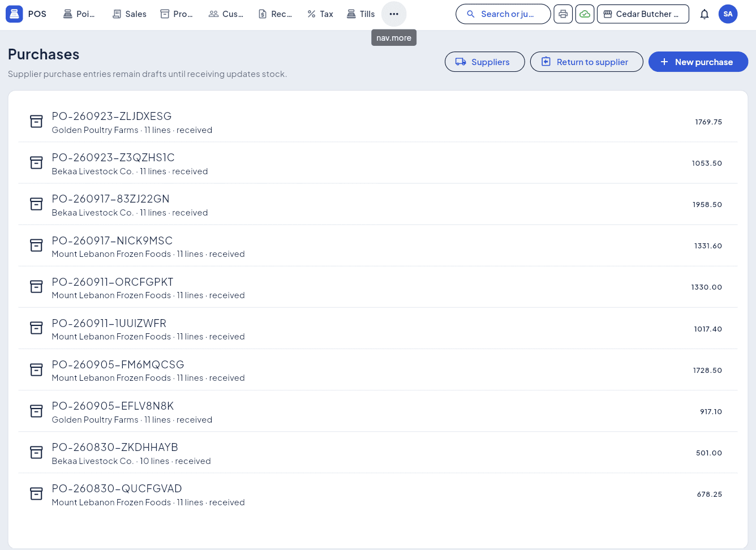
Task: Click archive icon for PO-260905-EFLV8N8K
Action: (36, 411)
